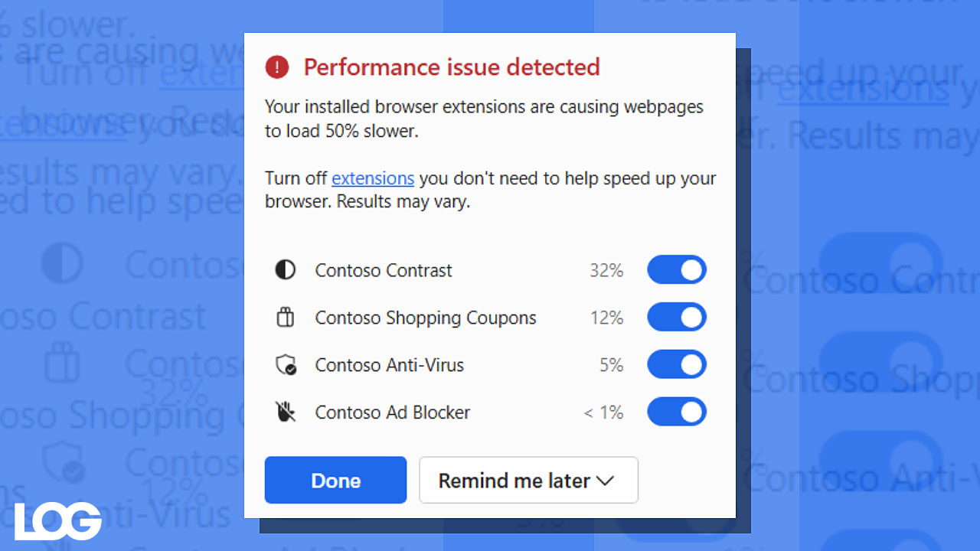The image size is (980, 551).
Task: Click the Contoso Contrast half-circle icon
Action: click(x=286, y=270)
